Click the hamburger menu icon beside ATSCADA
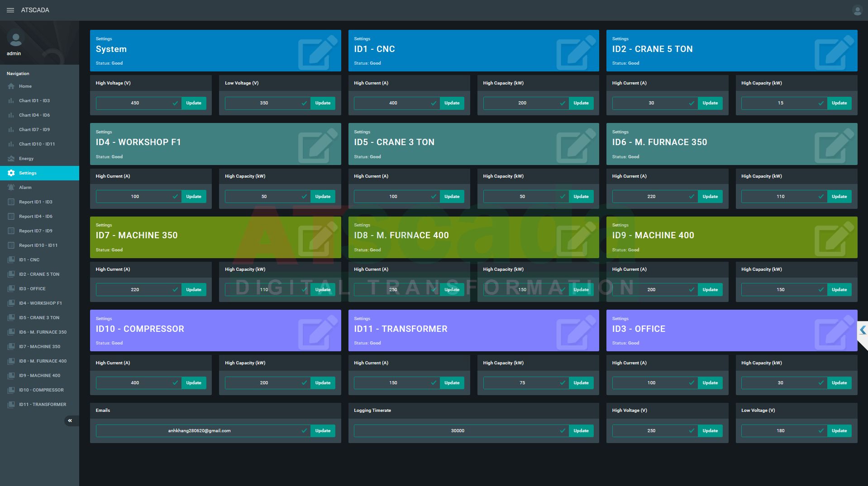Image resolution: width=868 pixels, height=486 pixels. [10, 10]
